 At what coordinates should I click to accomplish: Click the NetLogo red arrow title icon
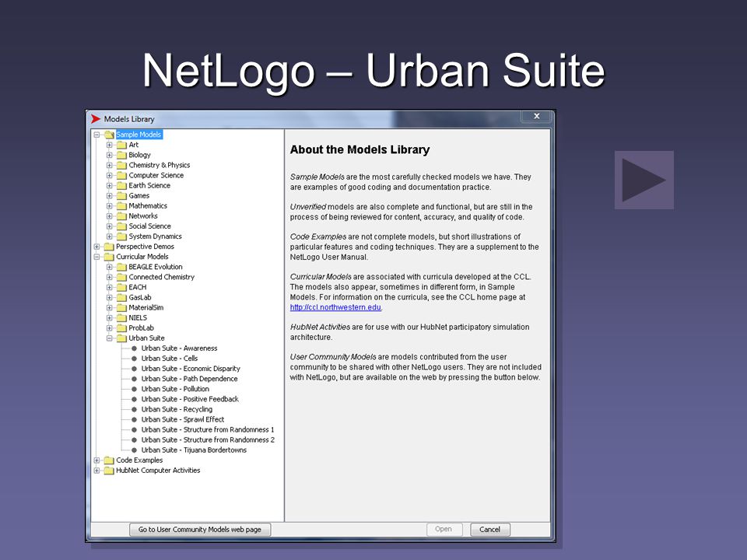[x=96, y=118]
